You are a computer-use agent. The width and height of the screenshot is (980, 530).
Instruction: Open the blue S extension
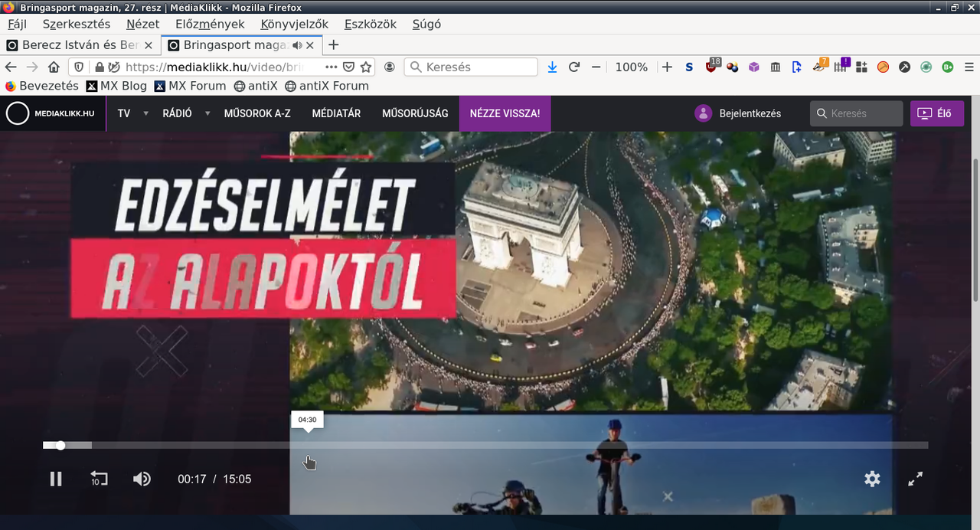point(689,67)
